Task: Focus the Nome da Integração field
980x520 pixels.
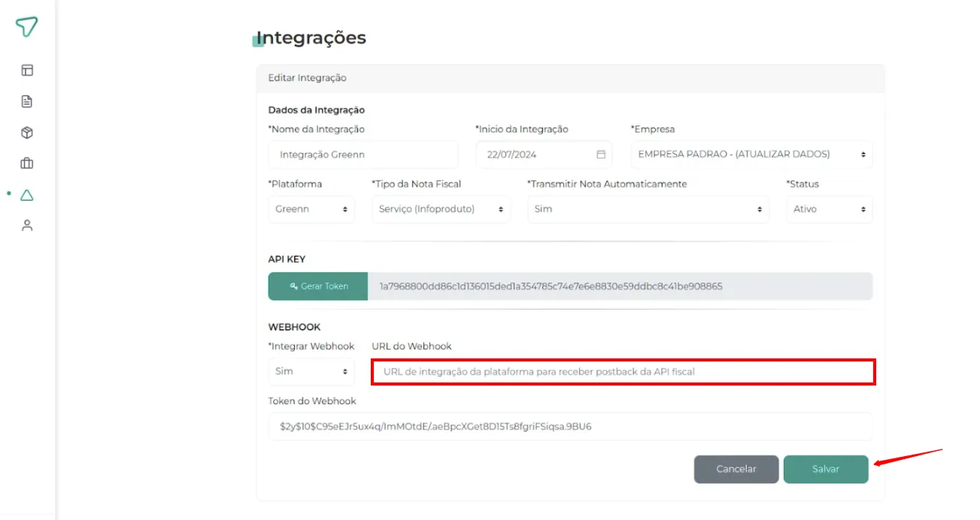Action: click(363, 155)
